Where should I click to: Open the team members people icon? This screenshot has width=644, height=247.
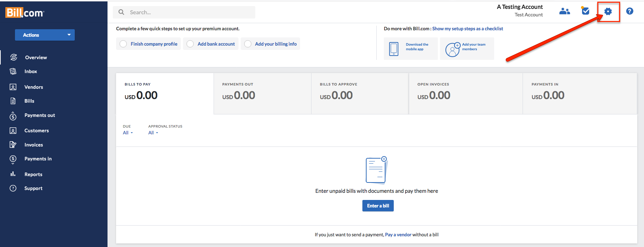(565, 11)
